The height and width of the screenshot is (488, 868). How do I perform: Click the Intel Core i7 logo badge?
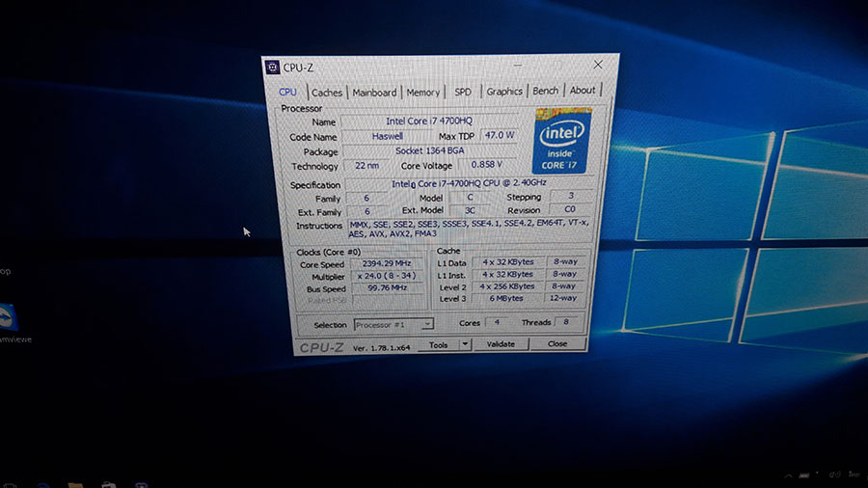pyautogui.click(x=562, y=141)
